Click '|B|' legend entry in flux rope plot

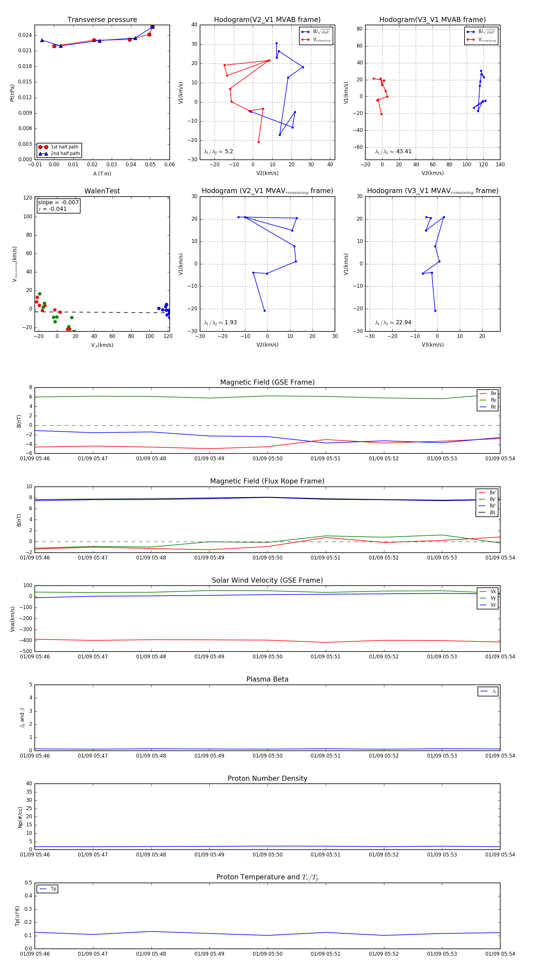(487, 513)
